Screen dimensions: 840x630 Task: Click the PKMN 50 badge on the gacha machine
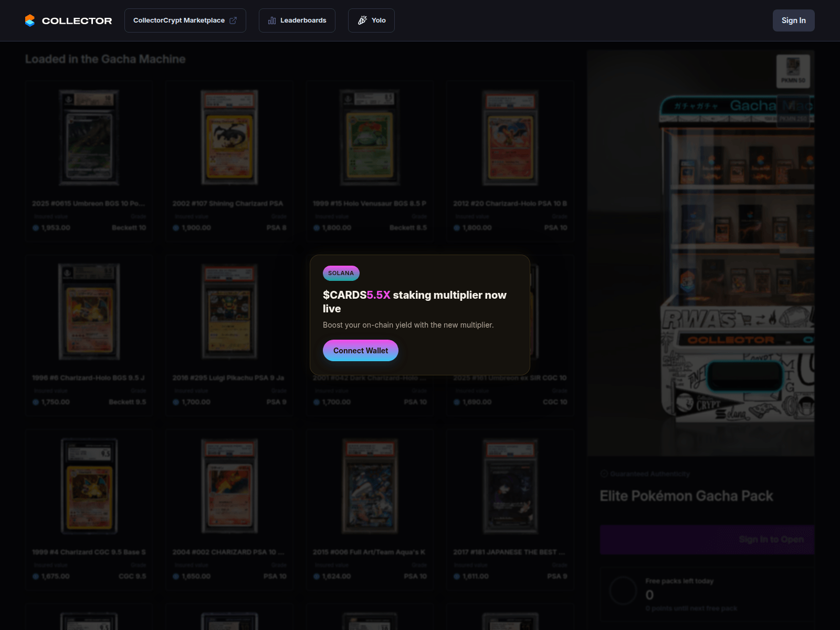(793, 71)
